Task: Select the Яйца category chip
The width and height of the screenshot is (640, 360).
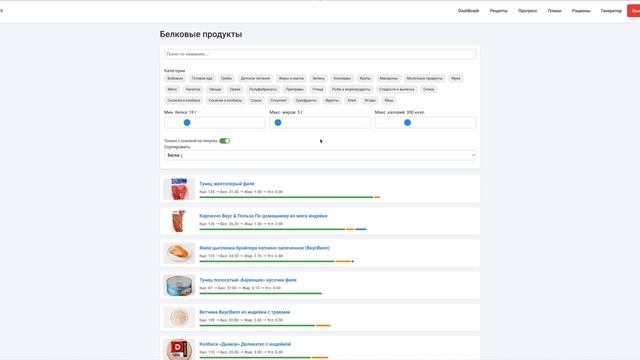Action: [389, 100]
